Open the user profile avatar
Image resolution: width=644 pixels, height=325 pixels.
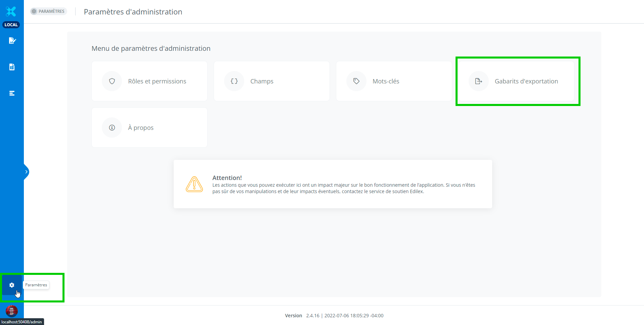pos(12,311)
